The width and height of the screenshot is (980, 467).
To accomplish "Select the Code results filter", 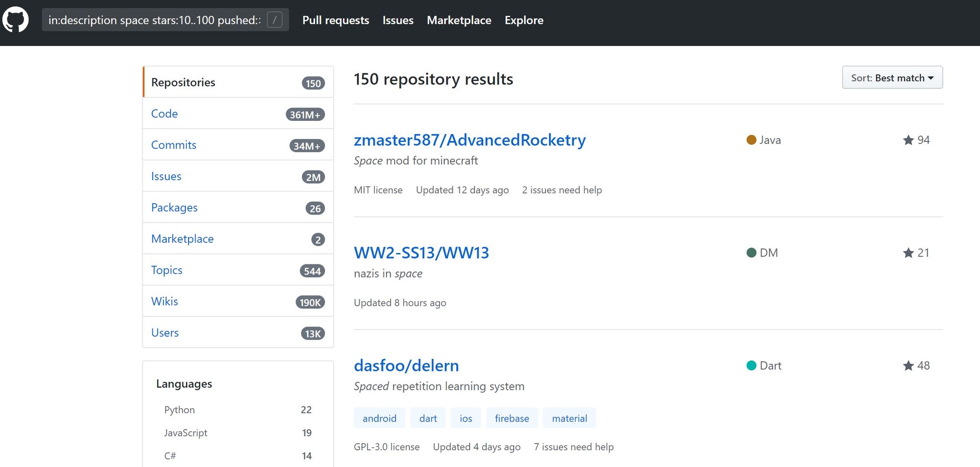I will pyautogui.click(x=238, y=114).
